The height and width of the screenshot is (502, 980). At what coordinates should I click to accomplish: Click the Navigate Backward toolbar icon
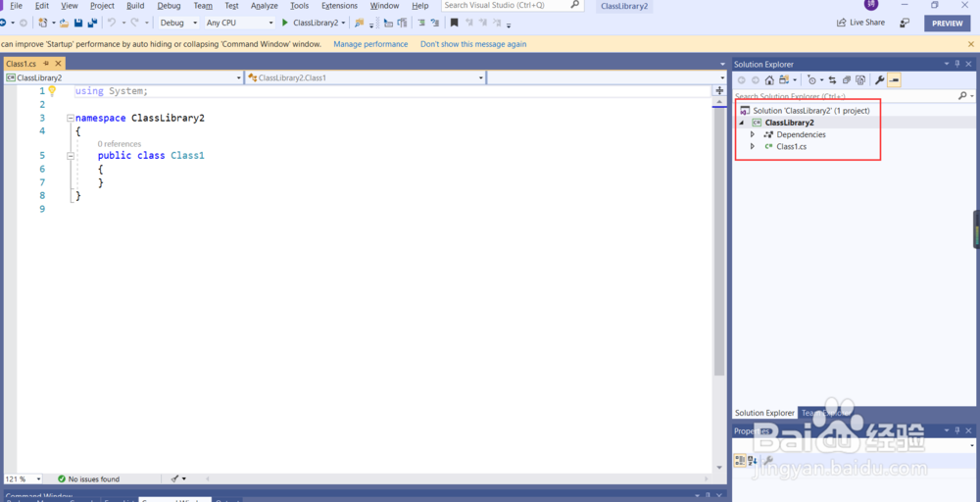tap(3, 23)
